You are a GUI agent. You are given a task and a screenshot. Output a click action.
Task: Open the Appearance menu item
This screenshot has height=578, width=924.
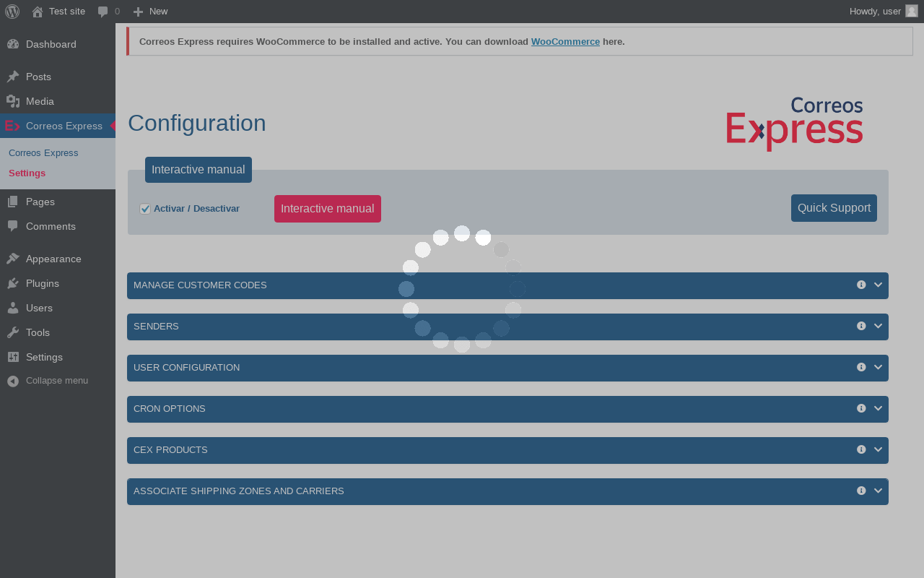[58, 259]
